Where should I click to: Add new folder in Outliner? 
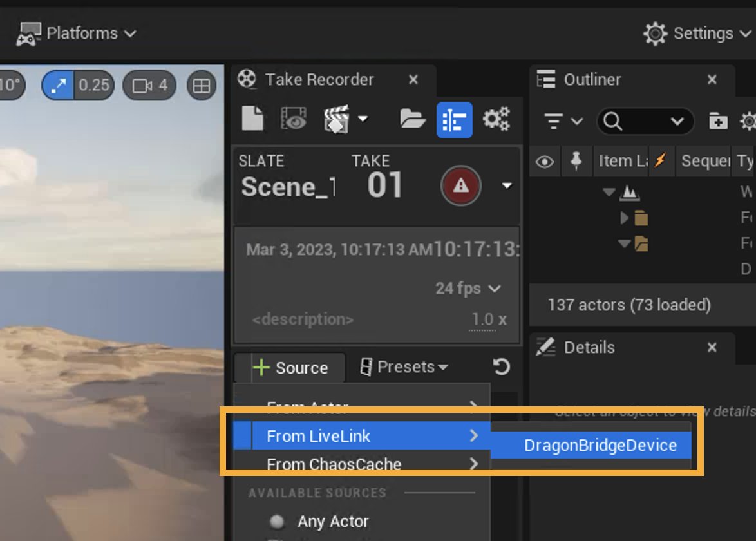(718, 121)
